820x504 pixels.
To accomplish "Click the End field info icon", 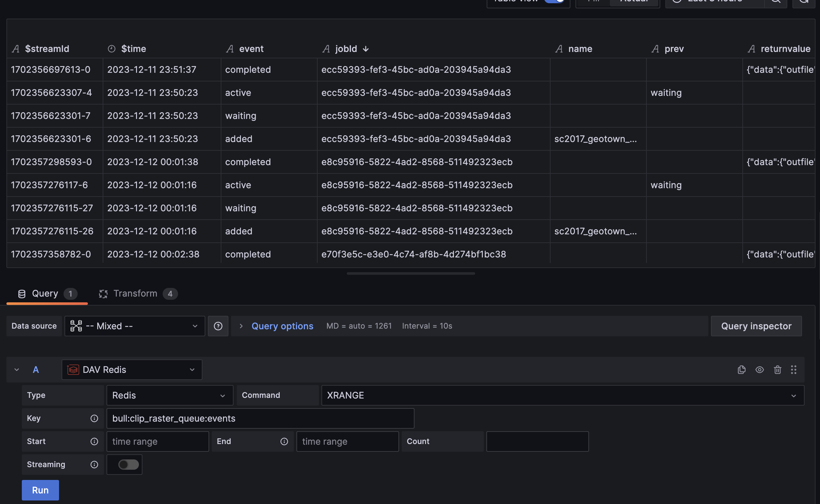I will coord(284,441).
